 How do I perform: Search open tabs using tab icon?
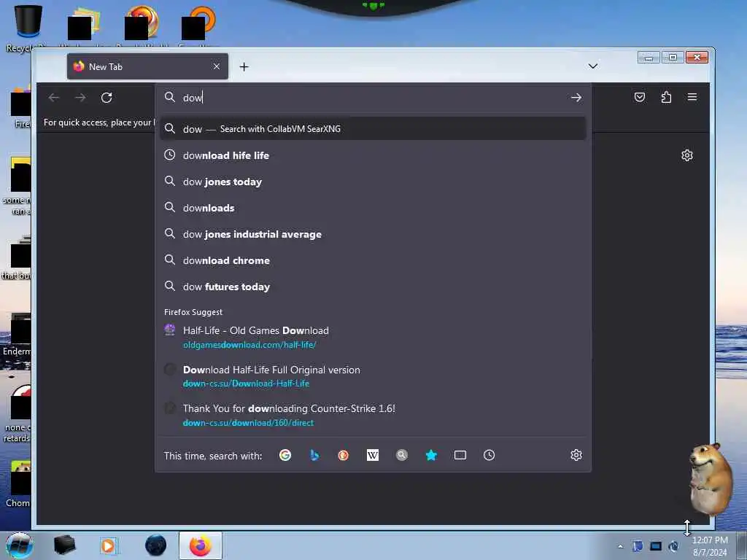[x=460, y=455]
